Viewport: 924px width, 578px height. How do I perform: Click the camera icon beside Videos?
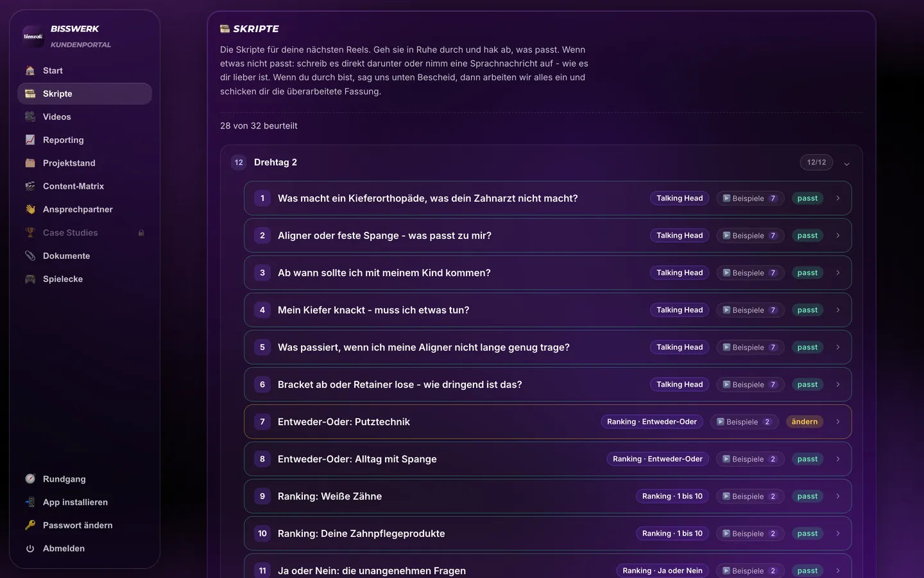30,117
